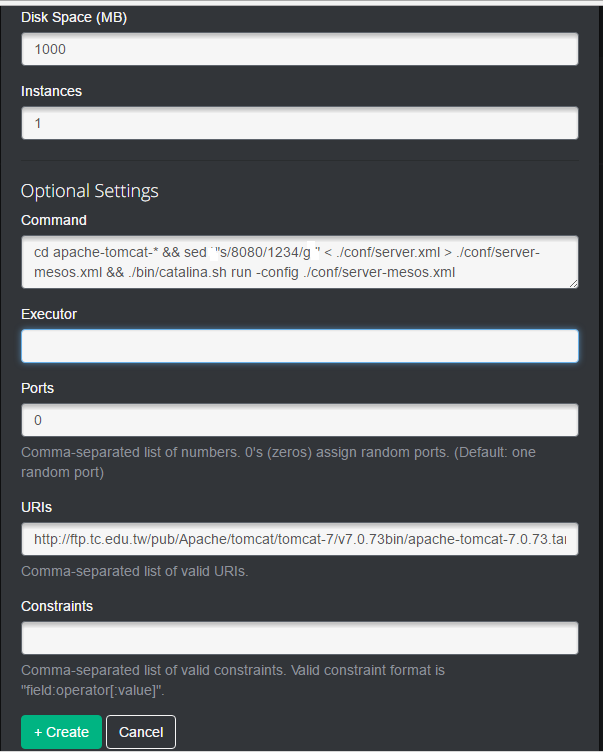Click the Disk Space (MB) input field
607x752 pixels.
pos(299,49)
